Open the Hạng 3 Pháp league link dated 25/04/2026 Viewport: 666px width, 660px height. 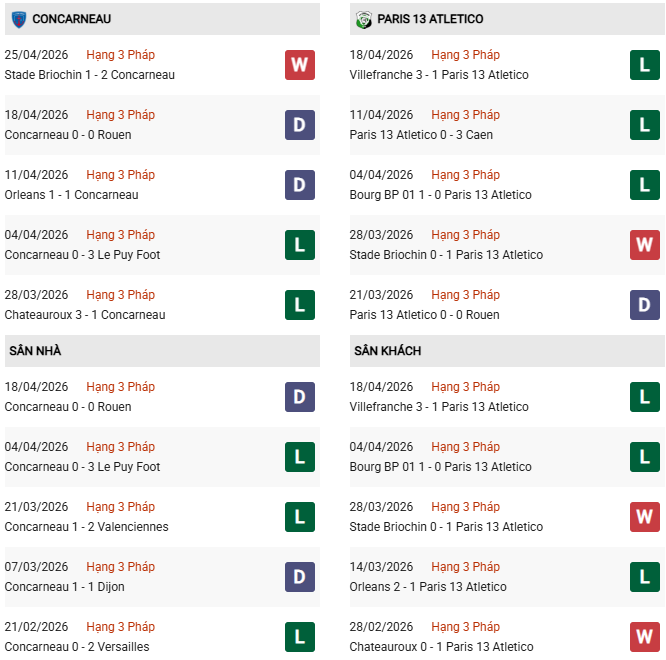120,55
